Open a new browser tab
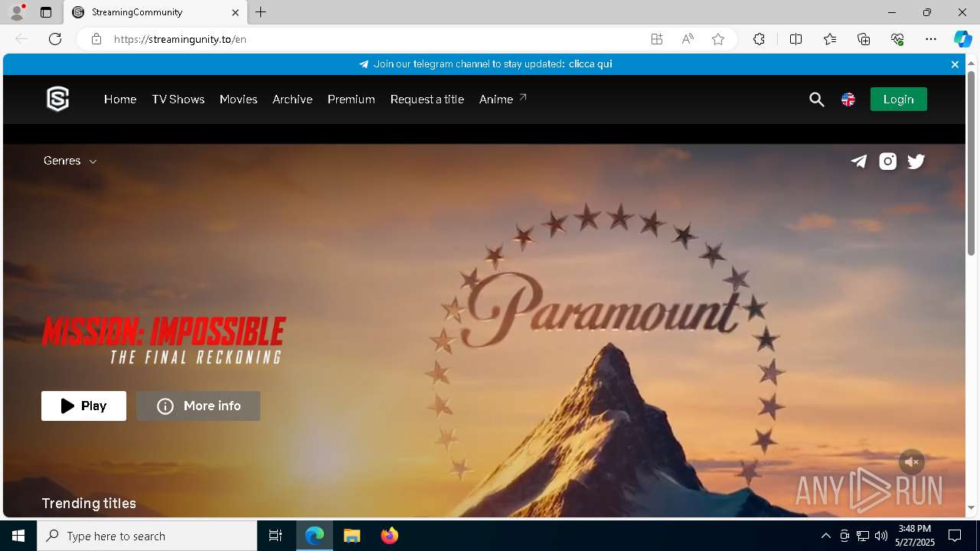This screenshot has height=551, width=980. pos(261,12)
